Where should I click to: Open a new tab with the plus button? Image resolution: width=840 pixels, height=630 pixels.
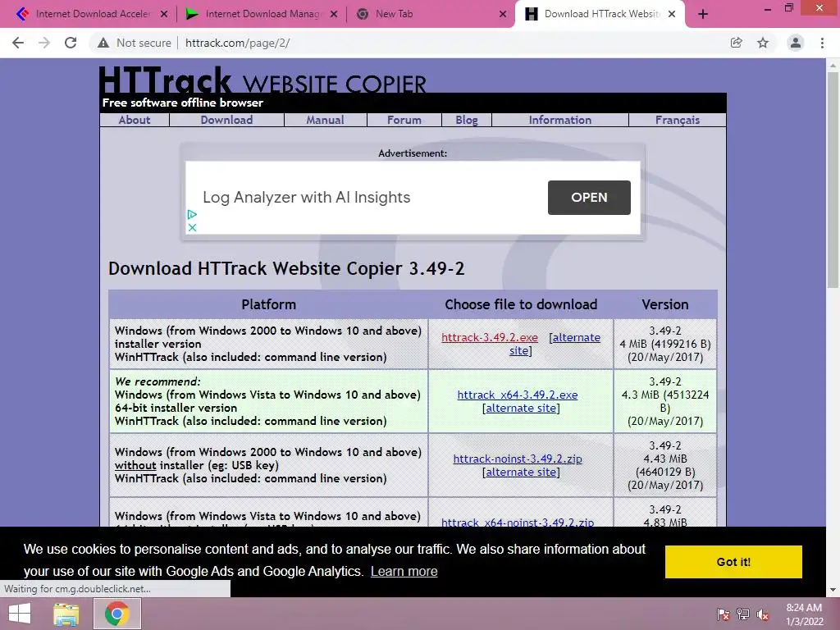click(x=703, y=14)
